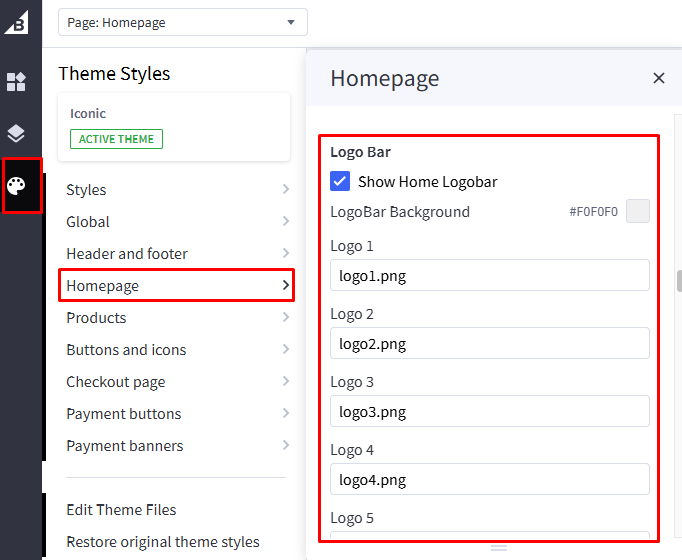Click the BigCommerce logo icon

point(17,21)
